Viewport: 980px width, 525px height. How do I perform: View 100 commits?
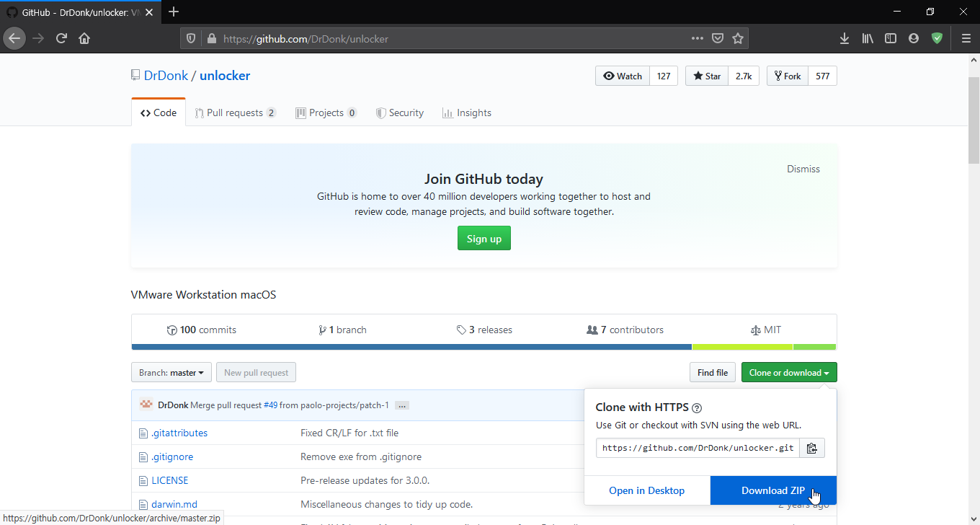(x=201, y=330)
